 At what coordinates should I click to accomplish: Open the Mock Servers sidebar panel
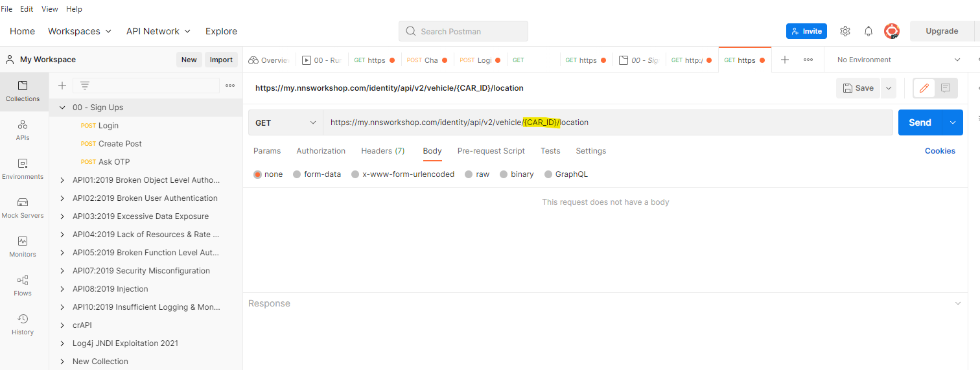coord(23,208)
